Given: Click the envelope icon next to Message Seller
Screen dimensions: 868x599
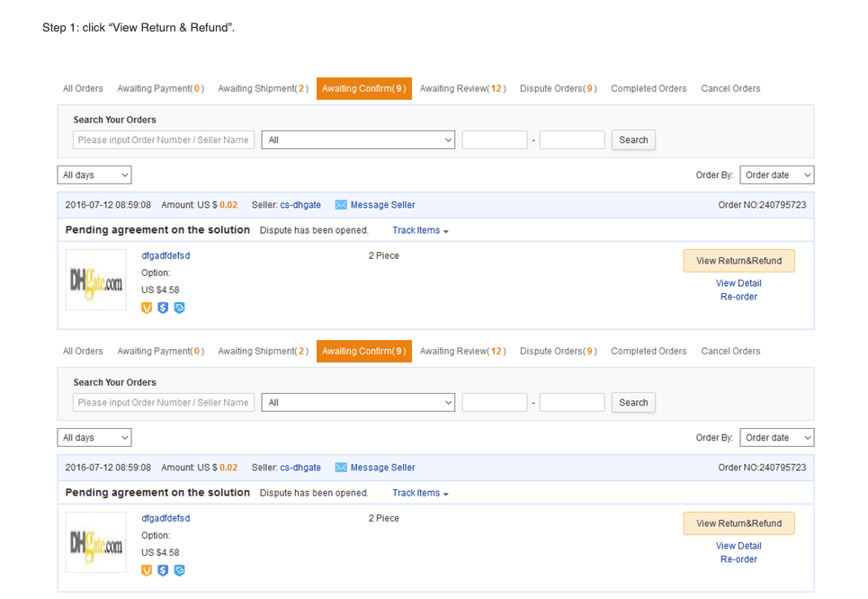Looking at the screenshot, I should click(340, 204).
